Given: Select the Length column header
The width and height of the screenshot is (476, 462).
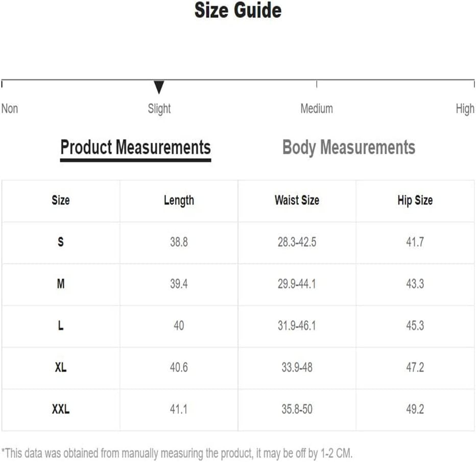Looking at the screenshot, I should click(179, 201).
